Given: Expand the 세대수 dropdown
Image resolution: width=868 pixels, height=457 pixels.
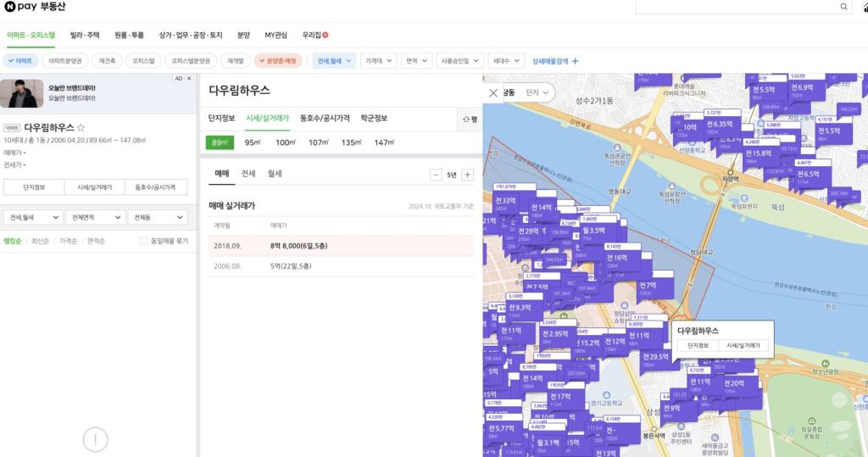Looking at the screenshot, I should pos(506,61).
